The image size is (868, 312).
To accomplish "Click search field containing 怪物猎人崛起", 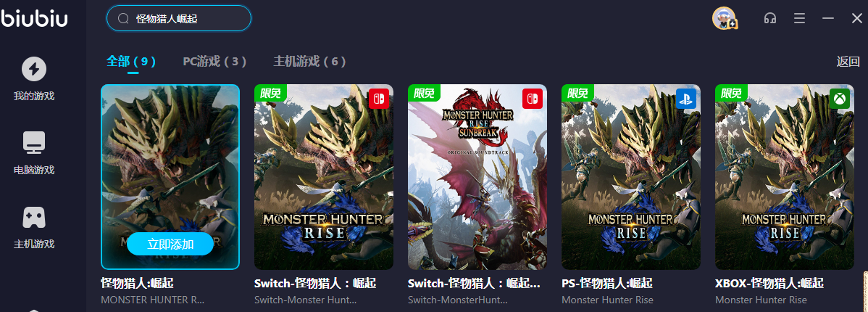I will [179, 19].
